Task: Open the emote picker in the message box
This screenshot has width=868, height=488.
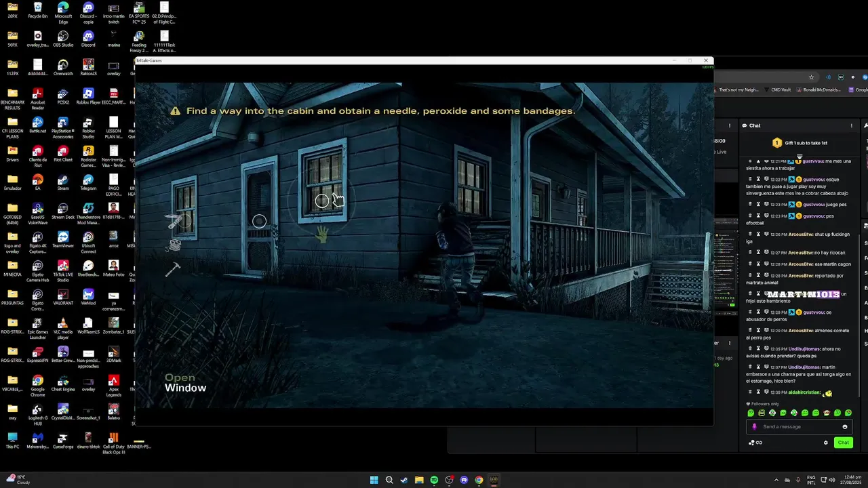Action: pyautogui.click(x=844, y=427)
